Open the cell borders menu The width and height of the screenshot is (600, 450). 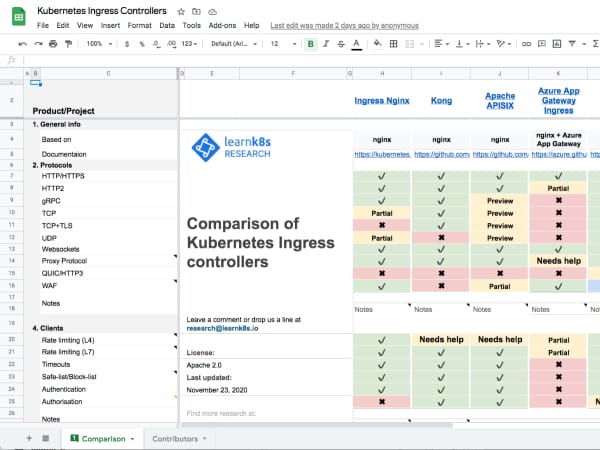(x=393, y=44)
